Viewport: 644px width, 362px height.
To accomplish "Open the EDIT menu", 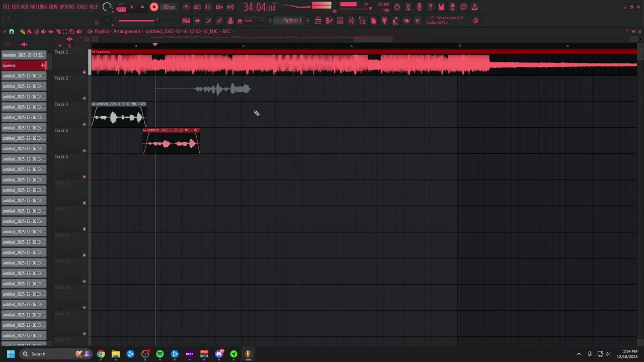I will pos(16,7).
